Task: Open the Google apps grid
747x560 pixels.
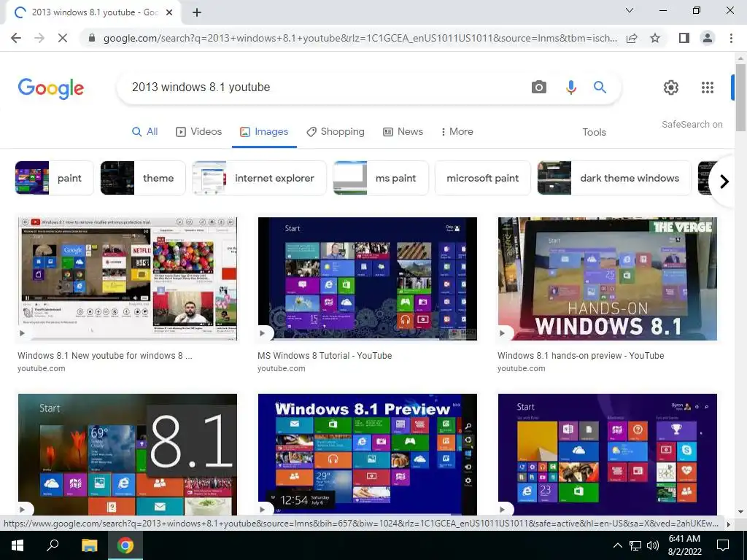Action: coord(708,87)
